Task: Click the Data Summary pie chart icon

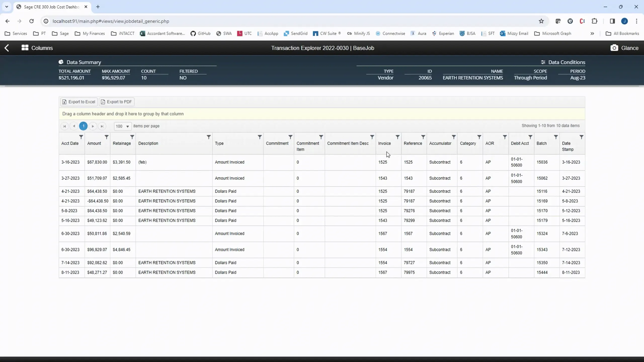Action: [61, 62]
